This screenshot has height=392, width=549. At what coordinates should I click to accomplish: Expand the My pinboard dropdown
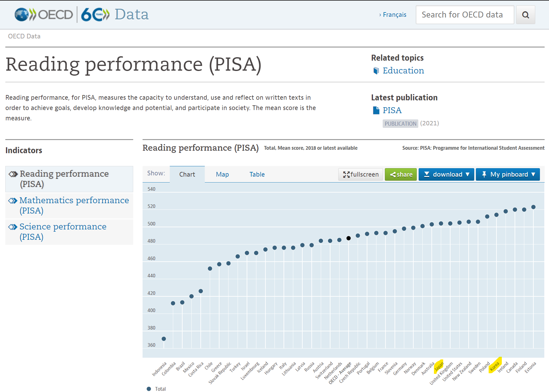coord(508,174)
